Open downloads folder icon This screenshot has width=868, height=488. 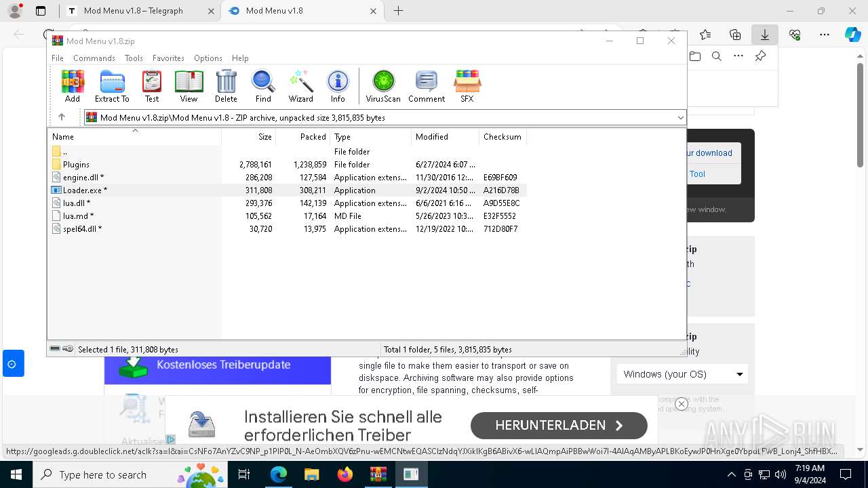[x=695, y=56]
